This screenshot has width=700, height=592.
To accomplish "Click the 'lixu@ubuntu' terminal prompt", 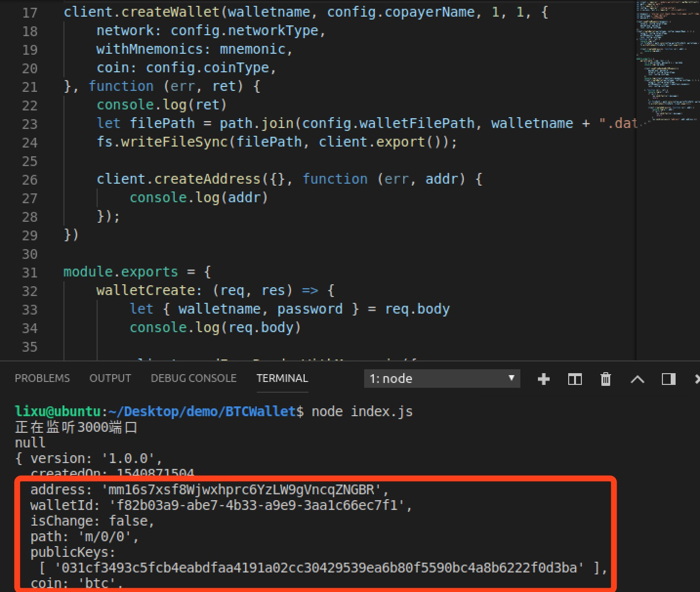I will pos(58,412).
